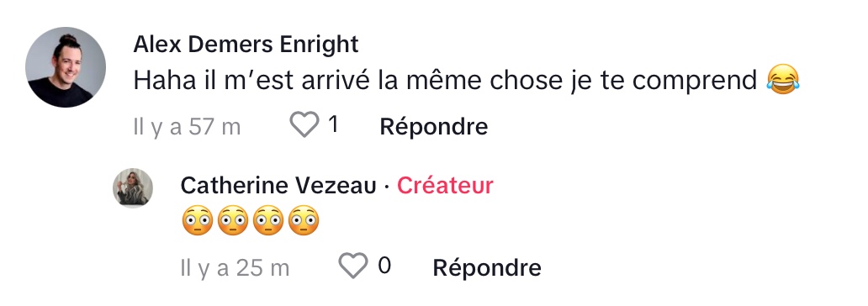Click the Alex Demers Enright username
The height and width of the screenshot is (306, 868).
pyautogui.click(x=246, y=45)
